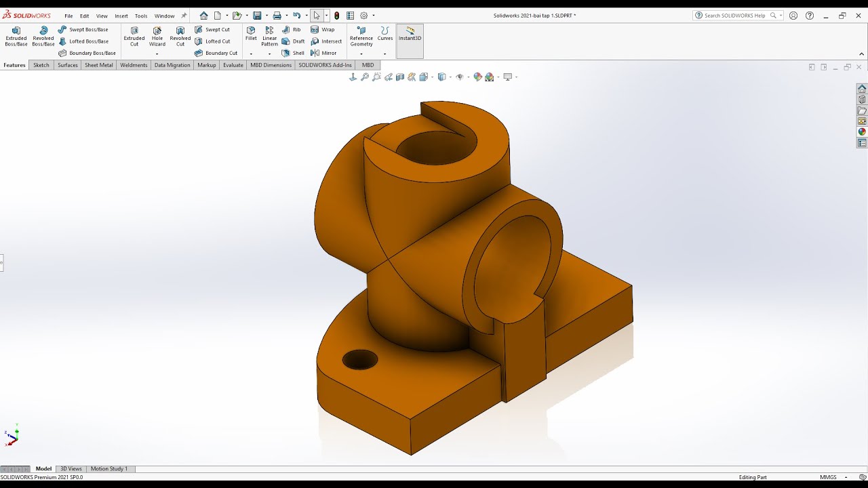
Task: Pin the menu bar with pushpin
Action: pyautogui.click(x=184, y=16)
